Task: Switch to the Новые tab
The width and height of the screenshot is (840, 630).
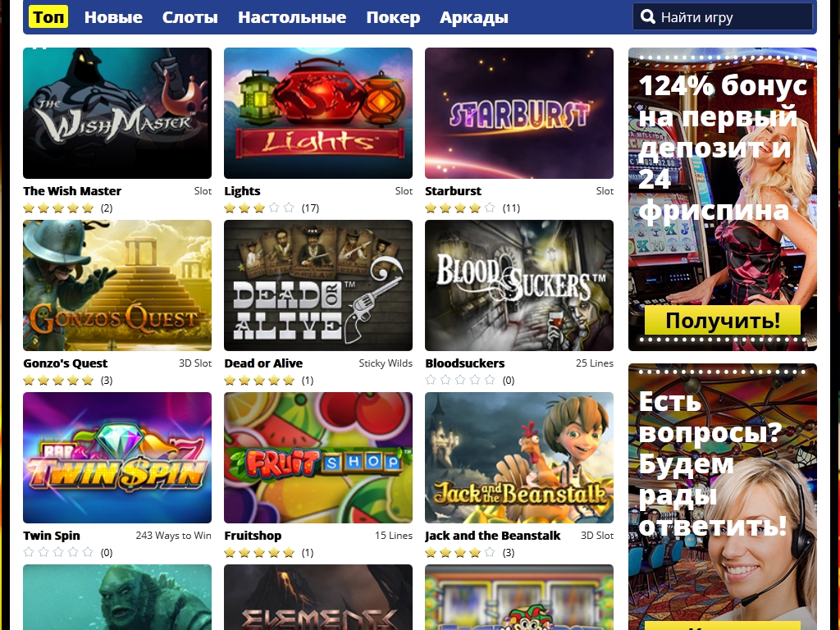Action: [113, 17]
